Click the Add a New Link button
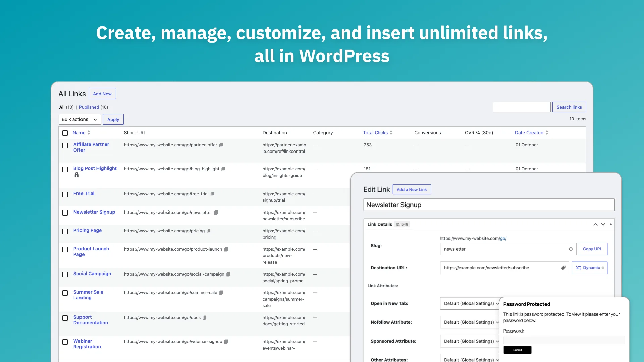The image size is (644, 362). click(412, 189)
